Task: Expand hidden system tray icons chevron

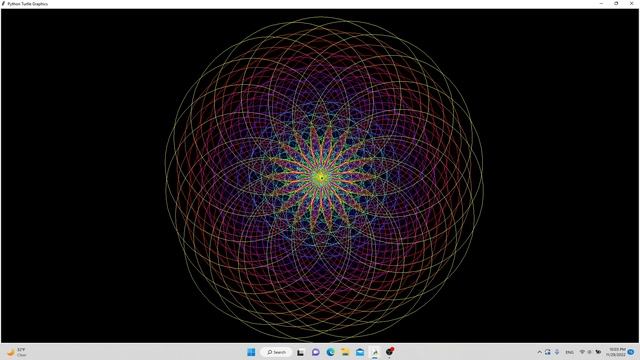Action: click(x=540, y=352)
